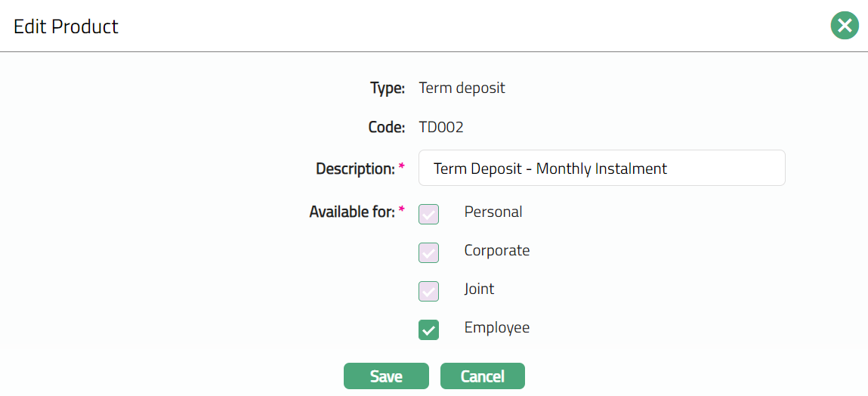This screenshot has width=868, height=396.
Task: Click the Joint option label
Action: point(479,289)
